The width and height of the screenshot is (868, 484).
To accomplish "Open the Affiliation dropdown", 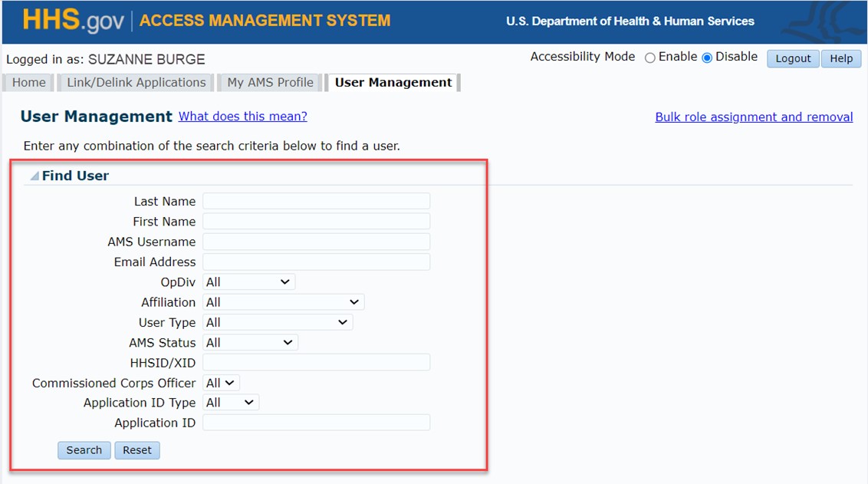I will point(283,302).
